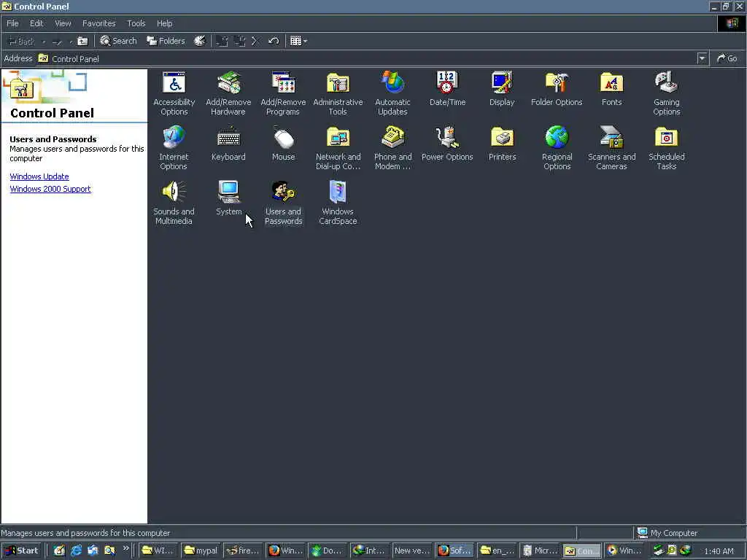747x560 pixels.
Task: Toggle the Folders pane button
Action: (166, 41)
